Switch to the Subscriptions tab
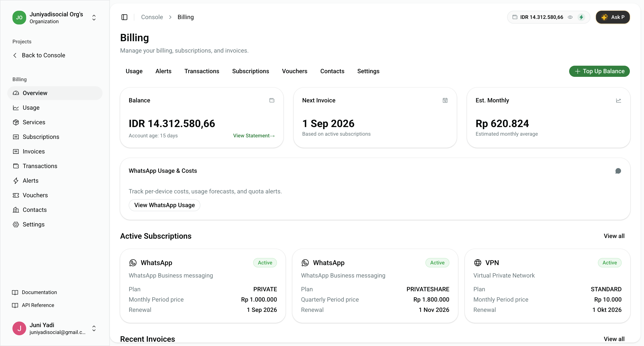Viewport: 644px width, 346px height. coord(251,71)
